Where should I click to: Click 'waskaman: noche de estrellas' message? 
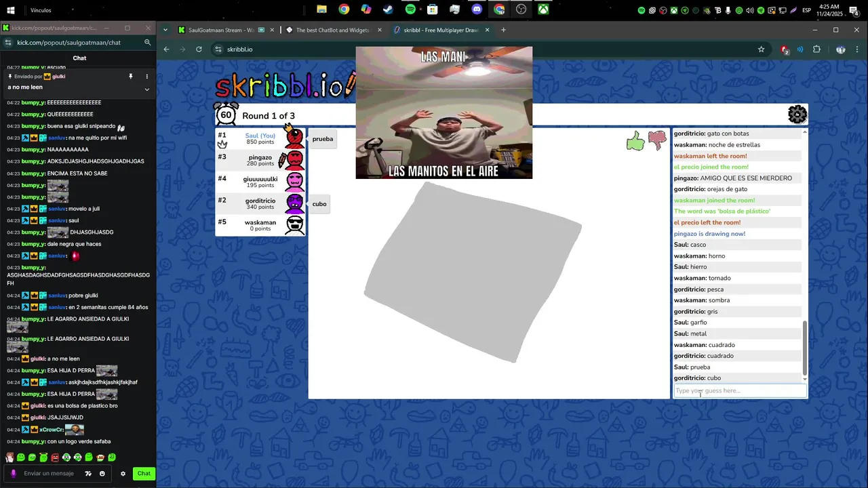tap(717, 145)
